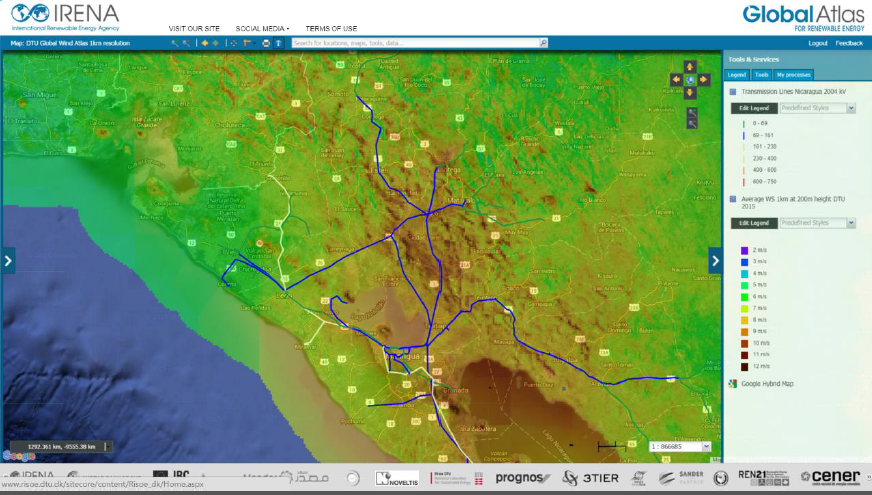Viewport: 872px width, 495px height.
Task: Open the My processes tab
Action: [793, 75]
